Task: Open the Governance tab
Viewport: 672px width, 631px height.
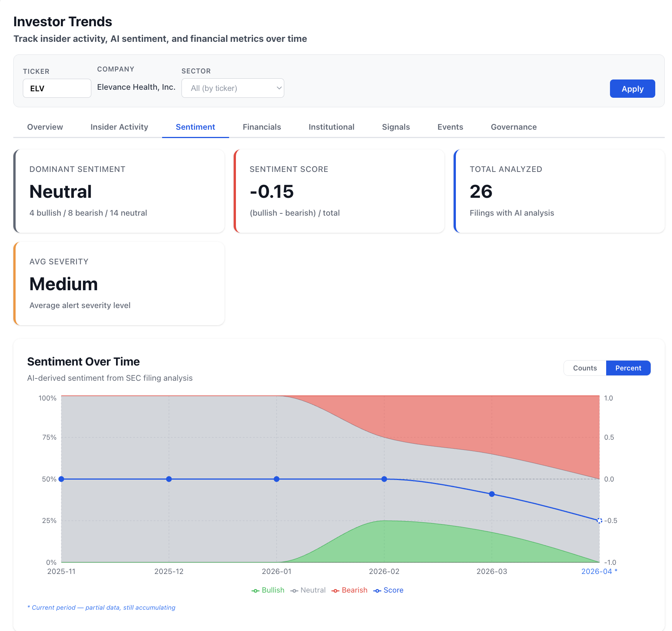Action: tap(513, 127)
